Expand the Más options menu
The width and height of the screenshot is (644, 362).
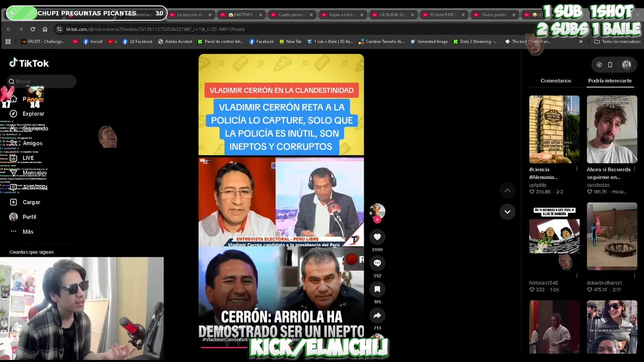pyautogui.click(x=28, y=232)
